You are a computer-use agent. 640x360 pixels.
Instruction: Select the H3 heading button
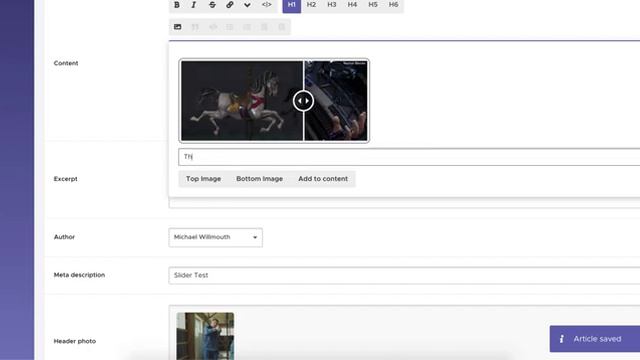(x=332, y=5)
